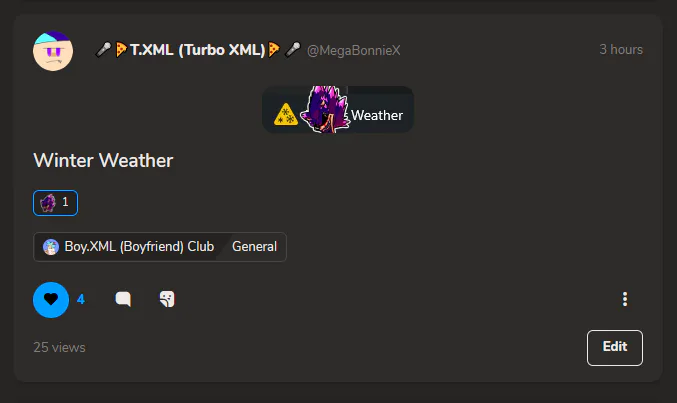Click the pizza emoji after Turbo XML name

pyautogui.click(x=274, y=50)
